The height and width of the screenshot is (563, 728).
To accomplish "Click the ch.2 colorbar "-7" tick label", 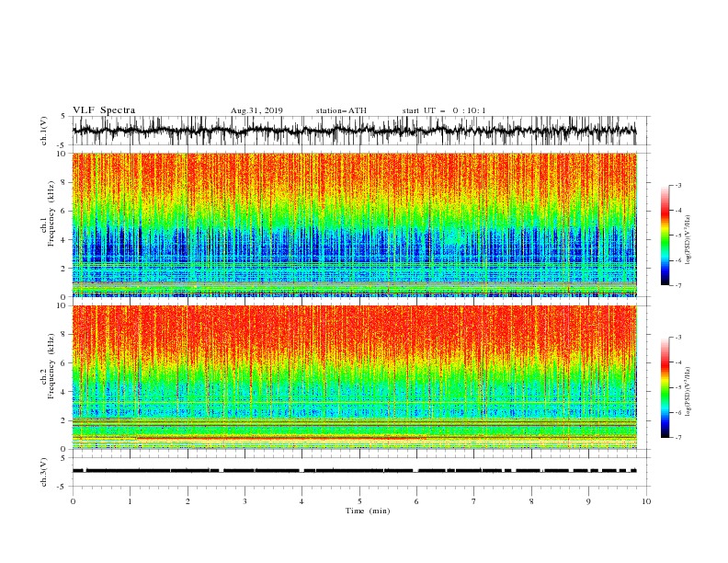I will click(x=678, y=437).
